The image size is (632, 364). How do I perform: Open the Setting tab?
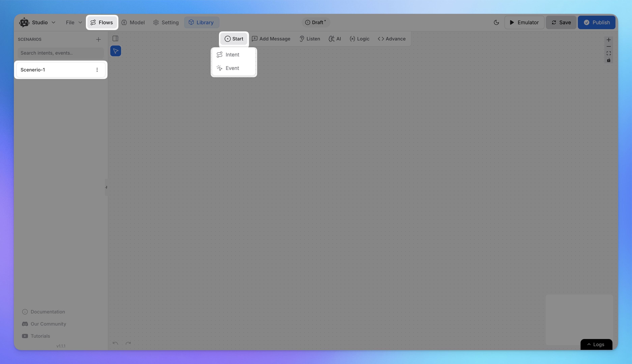166,23
